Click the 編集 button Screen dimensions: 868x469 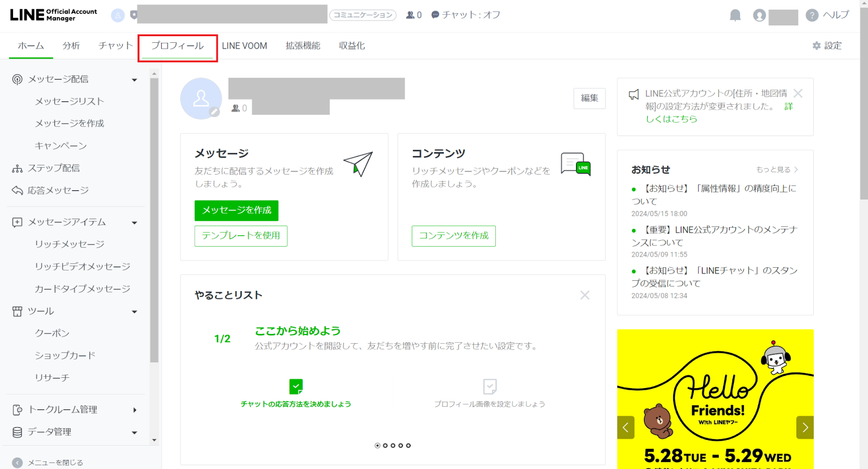(590, 98)
